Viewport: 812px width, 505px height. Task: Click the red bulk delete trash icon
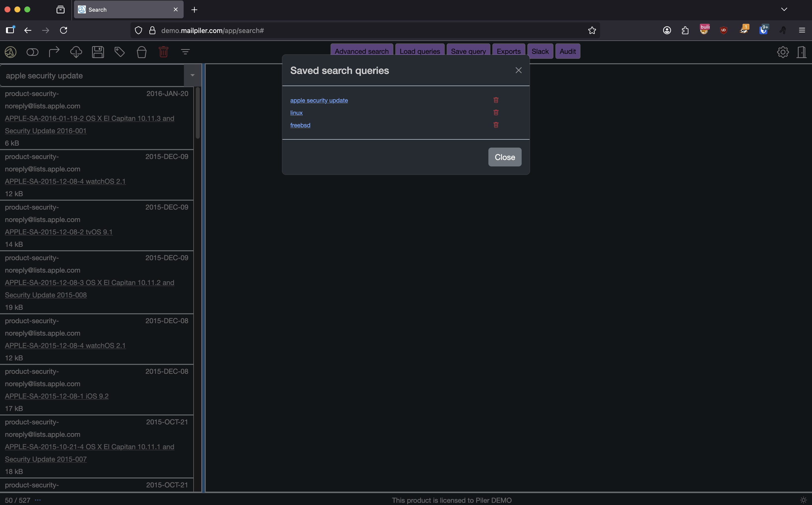[x=163, y=52]
